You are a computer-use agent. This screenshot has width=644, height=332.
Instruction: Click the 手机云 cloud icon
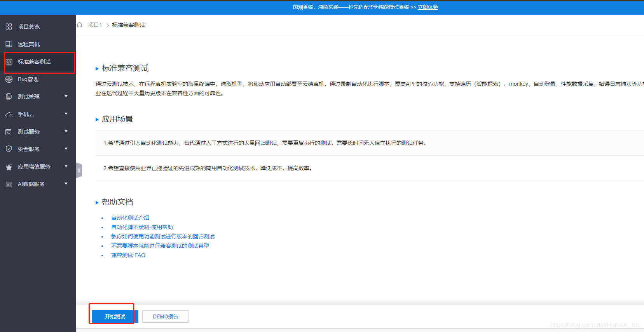[9, 115]
